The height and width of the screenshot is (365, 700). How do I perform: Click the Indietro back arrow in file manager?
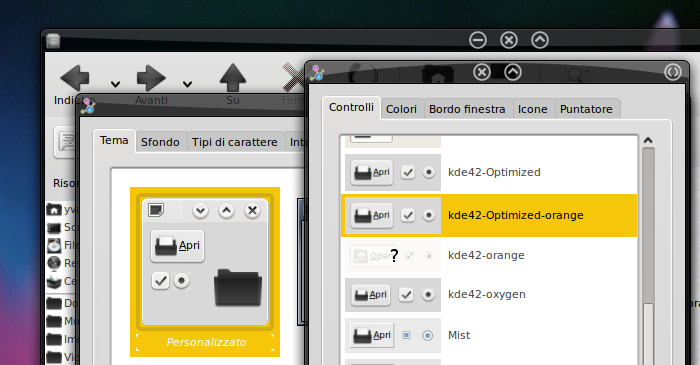(75, 78)
